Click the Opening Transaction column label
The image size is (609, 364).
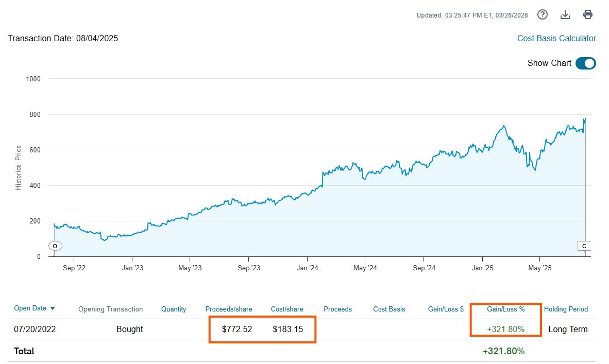(x=110, y=309)
